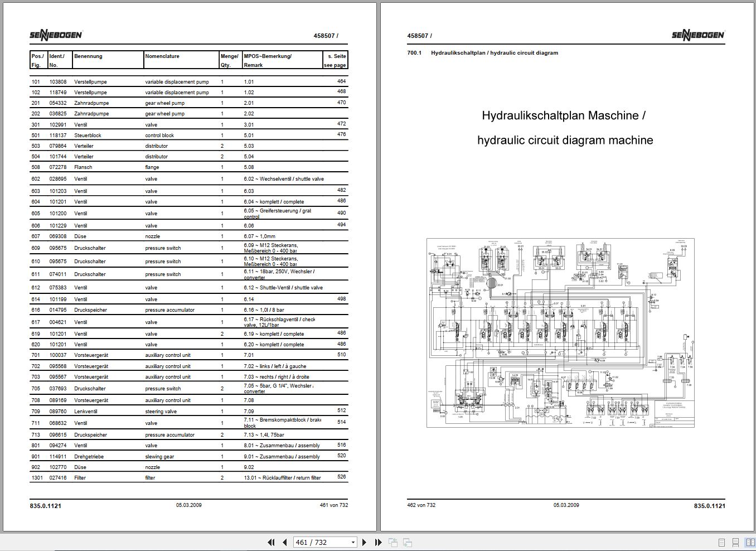
Task: Click page reference 526
Action: click(342, 477)
